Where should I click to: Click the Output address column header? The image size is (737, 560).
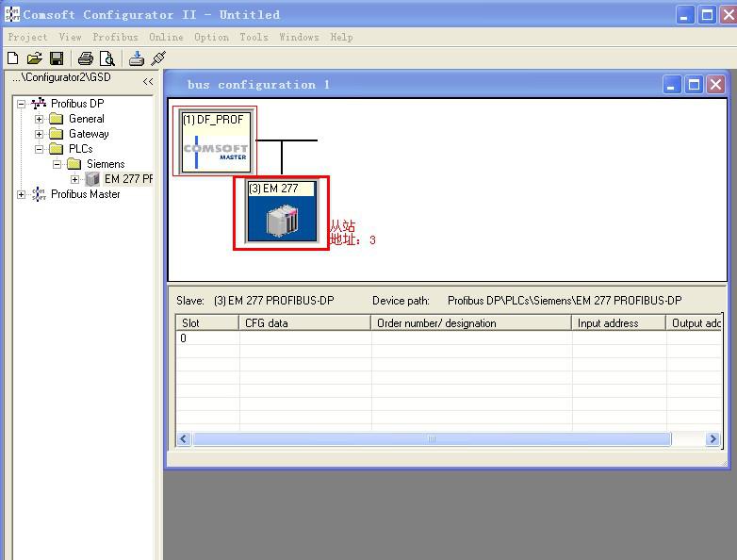pyautogui.click(x=695, y=323)
